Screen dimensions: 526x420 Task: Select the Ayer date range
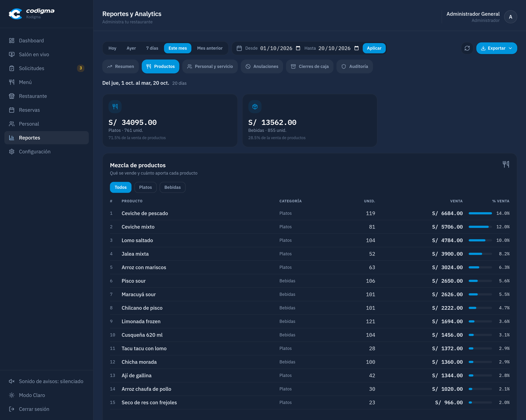[131, 48]
